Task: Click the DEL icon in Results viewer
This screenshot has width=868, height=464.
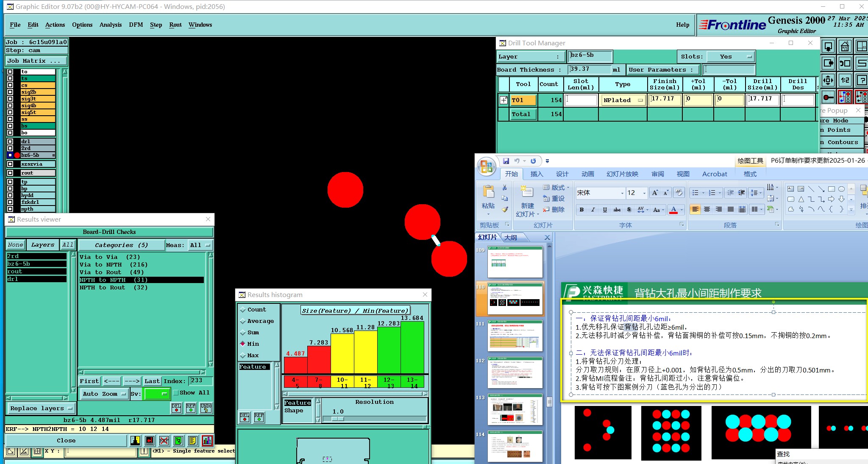Action: click(176, 408)
